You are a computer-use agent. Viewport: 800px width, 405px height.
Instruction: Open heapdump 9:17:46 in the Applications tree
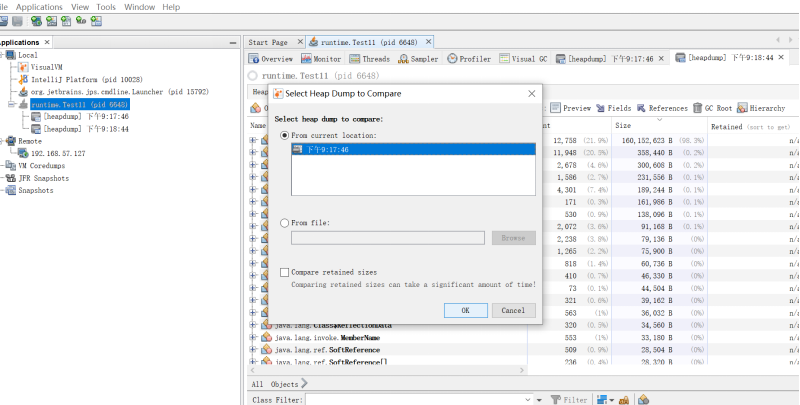(86, 116)
